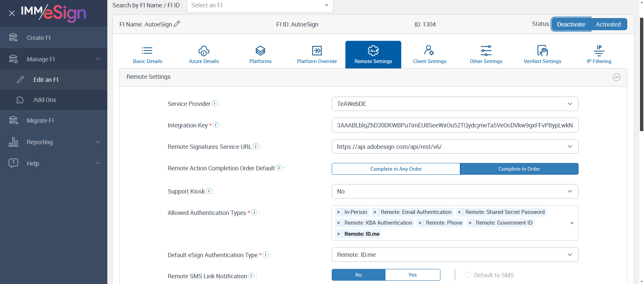Show info for Default eSign Authentication Type
Screen dimensions: 644x284
pyautogui.click(x=266, y=254)
